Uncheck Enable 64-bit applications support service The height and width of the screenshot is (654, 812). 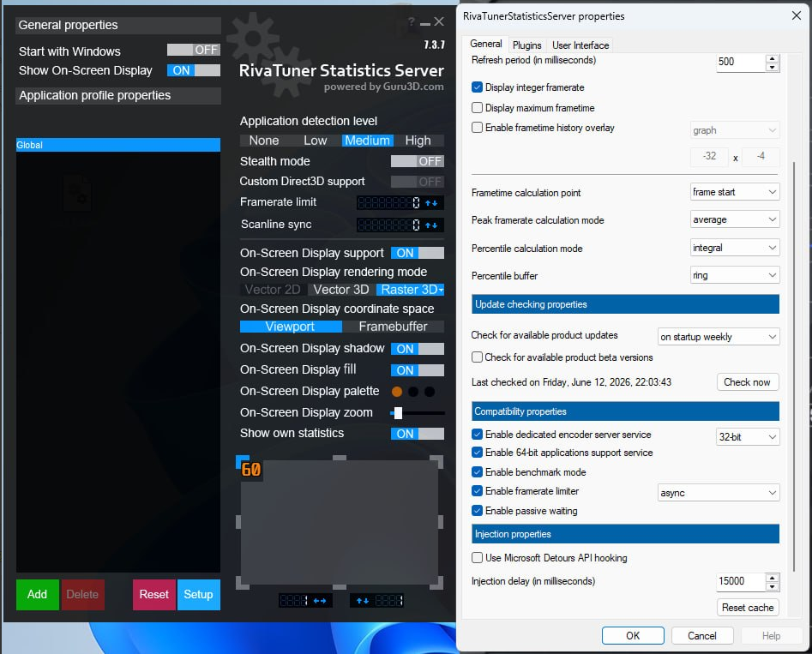click(477, 453)
